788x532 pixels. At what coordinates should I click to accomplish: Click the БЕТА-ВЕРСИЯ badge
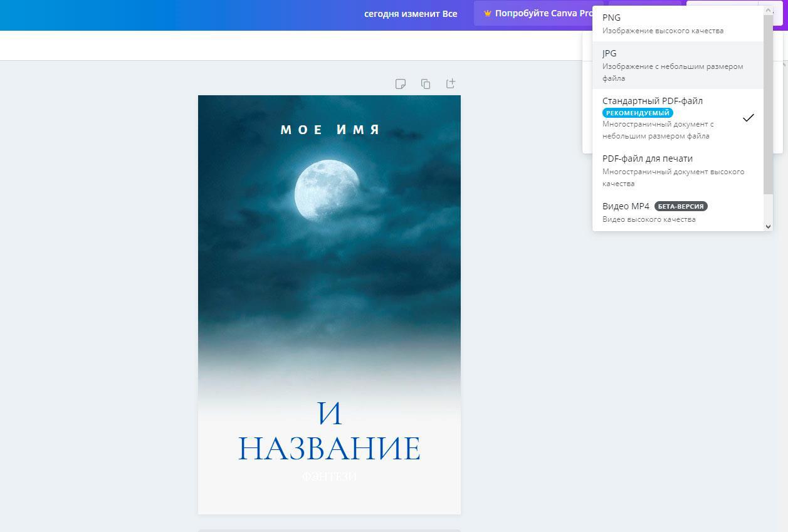pyautogui.click(x=681, y=206)
